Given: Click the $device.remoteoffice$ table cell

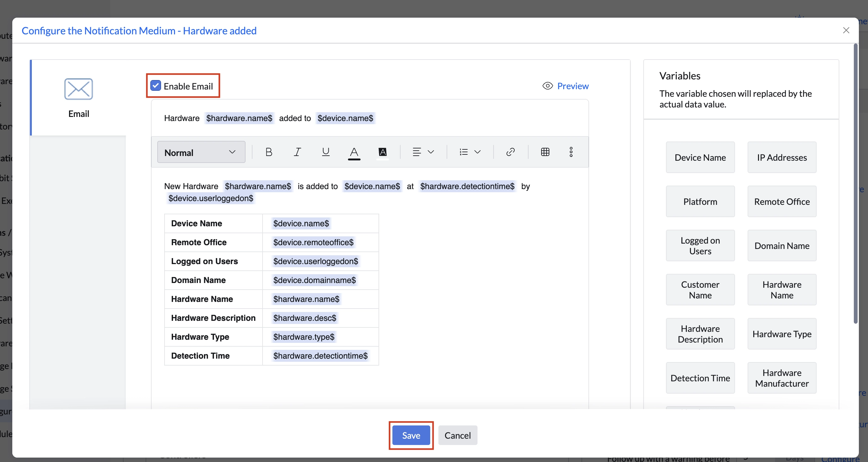Looking at the screenshot, I should (x=321, y=242).
